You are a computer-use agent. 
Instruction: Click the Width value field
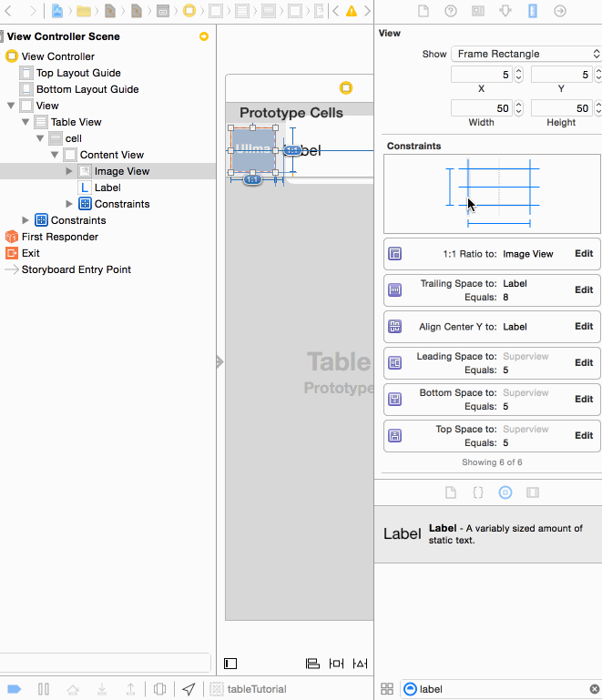[482, 108]
